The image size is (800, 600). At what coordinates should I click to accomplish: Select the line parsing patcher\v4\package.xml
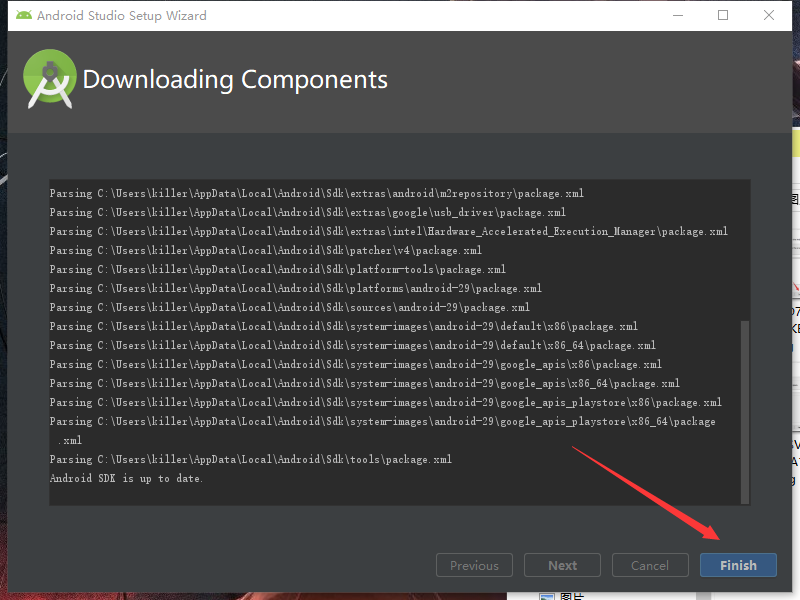coord(265,251)
